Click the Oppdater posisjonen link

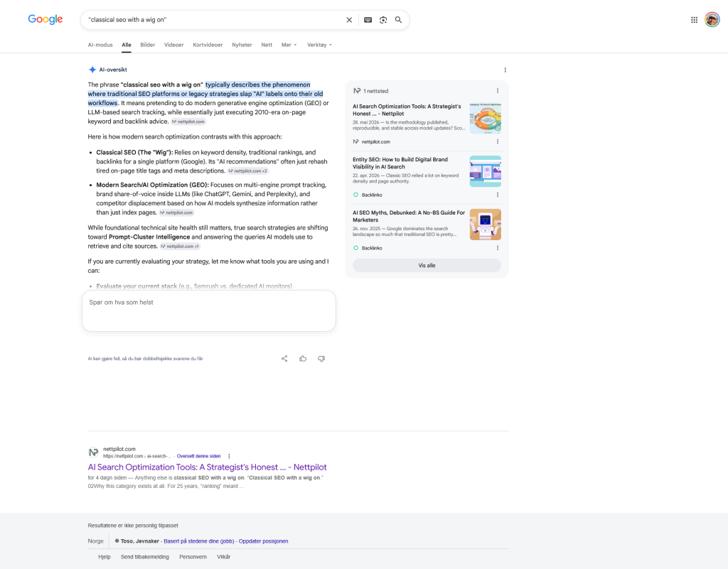click(x=263, y=541)
